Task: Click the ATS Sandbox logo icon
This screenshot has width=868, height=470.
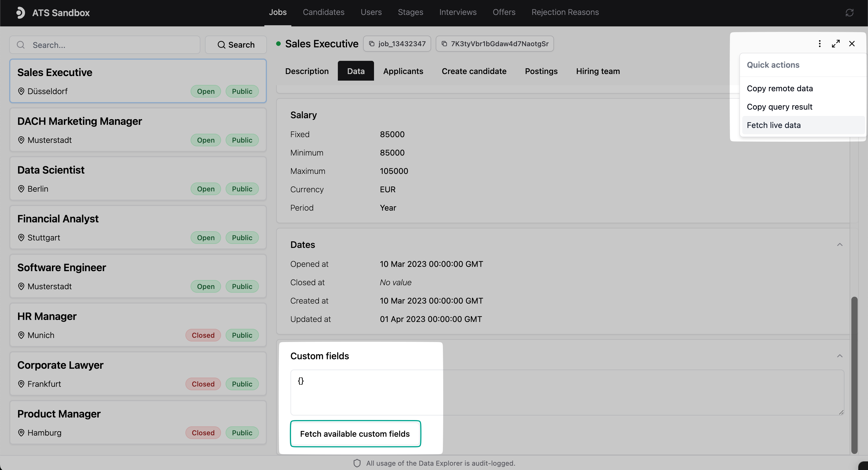Action: pyautogui.click(x=21, y=13)
